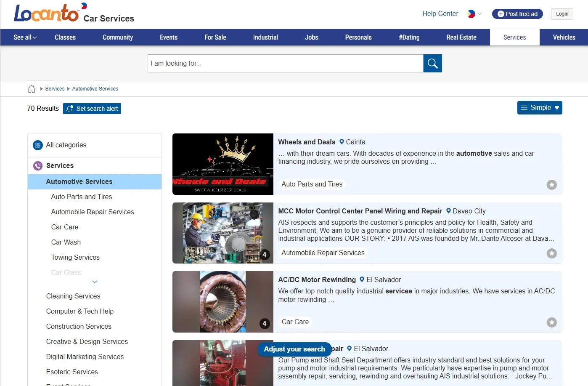Click the 'I am looking for' search field

[x=285, y=64]
